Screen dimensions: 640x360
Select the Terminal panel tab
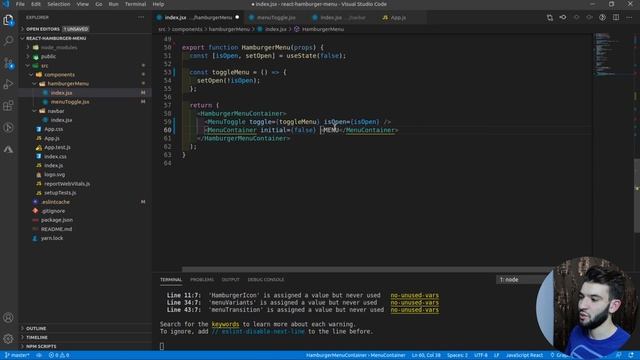point(171,280)
